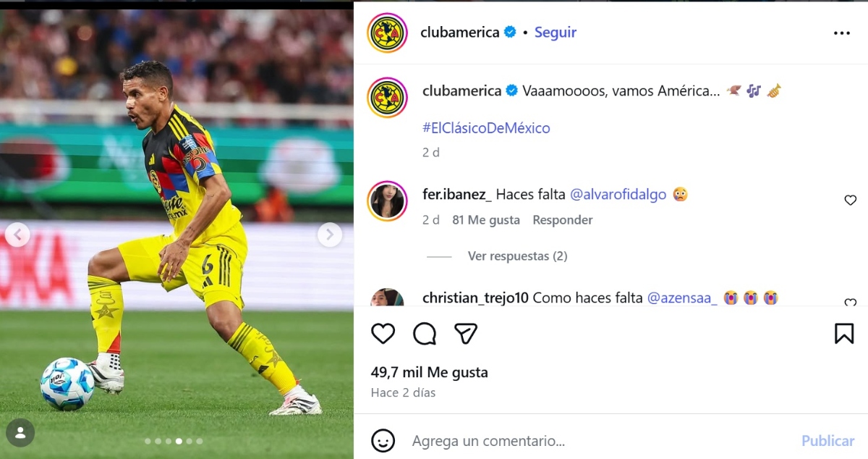Expand Ver respuestas (2) replies
The width and height of the screenshot is (868, 459).
517,256
